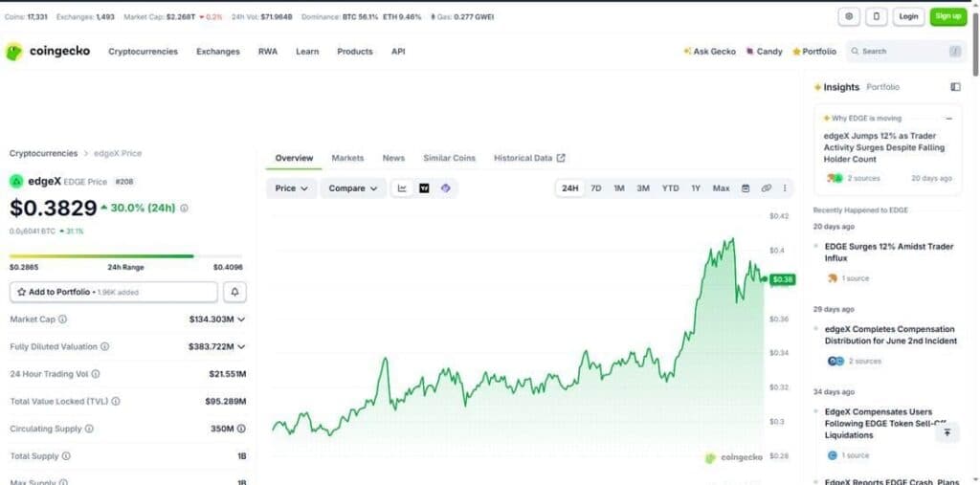Select the YTD chart range
Viewport: 980px width, 485px height.
click(x=670, y=188)
